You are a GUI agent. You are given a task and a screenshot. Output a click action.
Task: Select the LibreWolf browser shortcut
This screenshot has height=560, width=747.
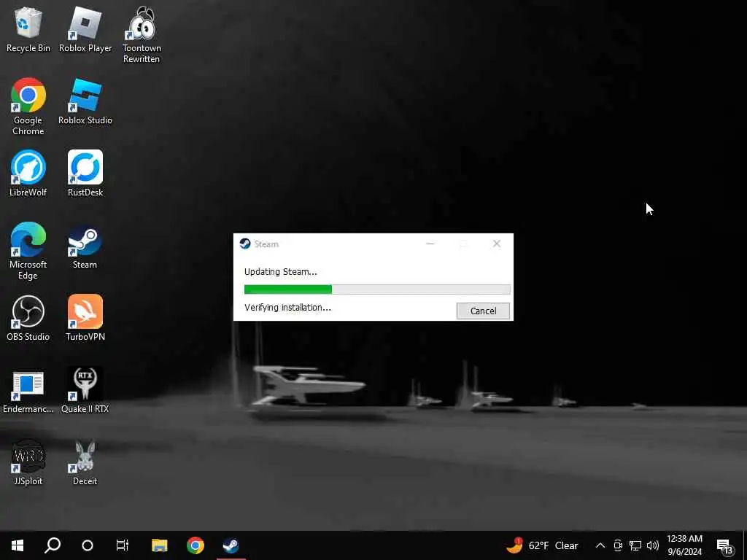28,174
